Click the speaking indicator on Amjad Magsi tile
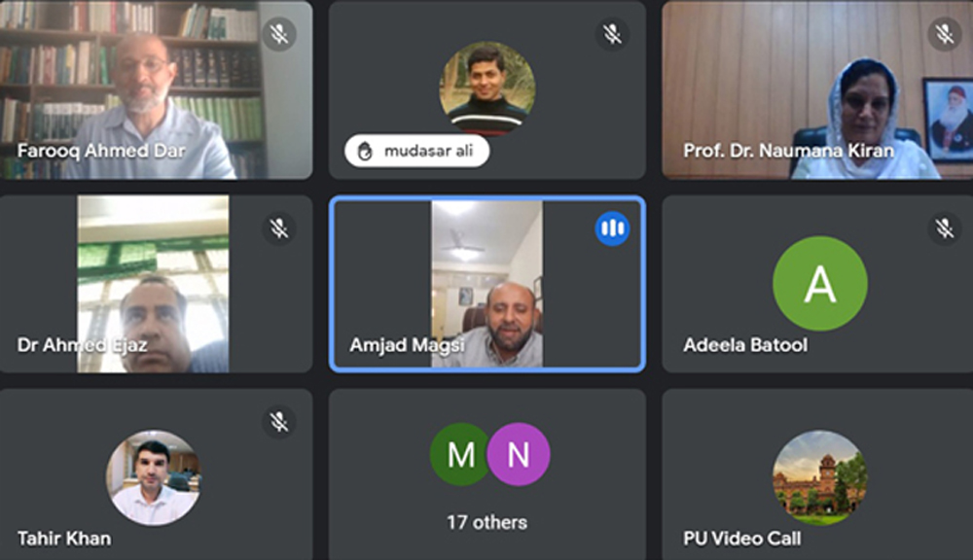Screen dimensions: 973x560 [612, 228]
